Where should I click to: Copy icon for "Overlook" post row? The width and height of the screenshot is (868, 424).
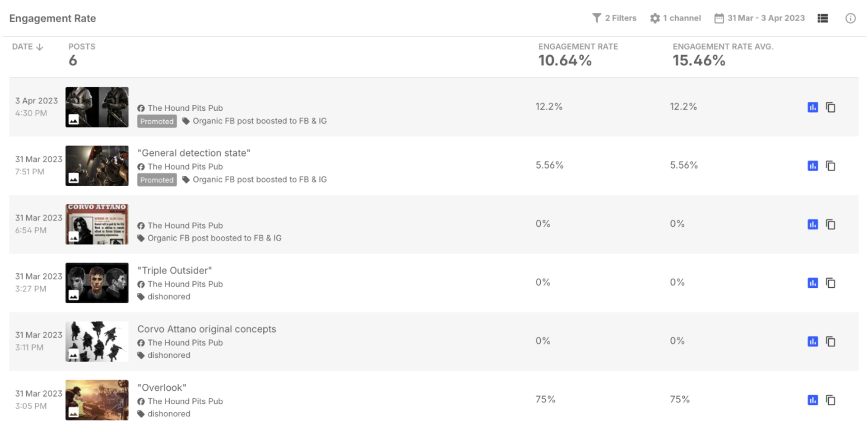pyautogui.click(x=830, y=400)
